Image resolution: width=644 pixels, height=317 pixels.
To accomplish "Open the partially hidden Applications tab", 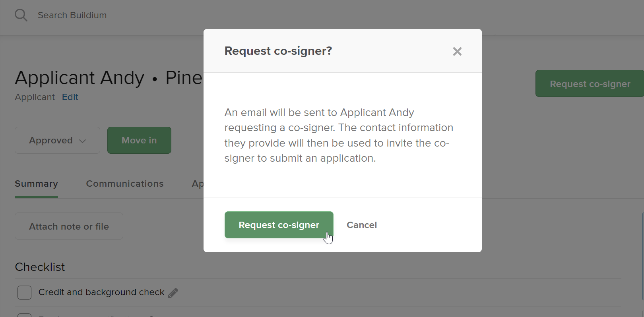I will (x=198, y=184).
